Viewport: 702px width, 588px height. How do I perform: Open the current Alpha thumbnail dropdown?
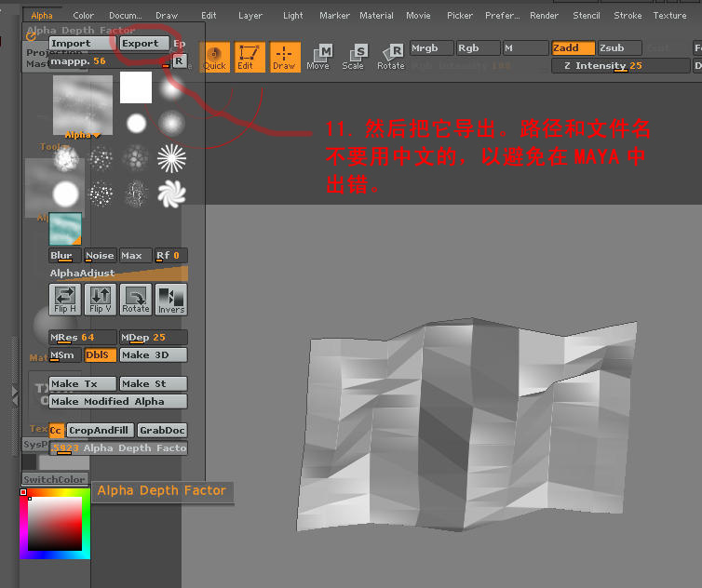(83, 107)
